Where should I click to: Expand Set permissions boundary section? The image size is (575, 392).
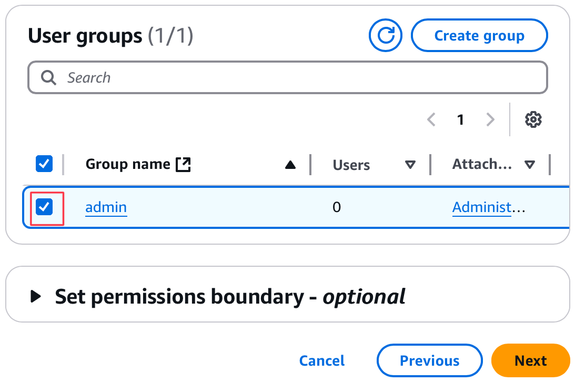36,297
